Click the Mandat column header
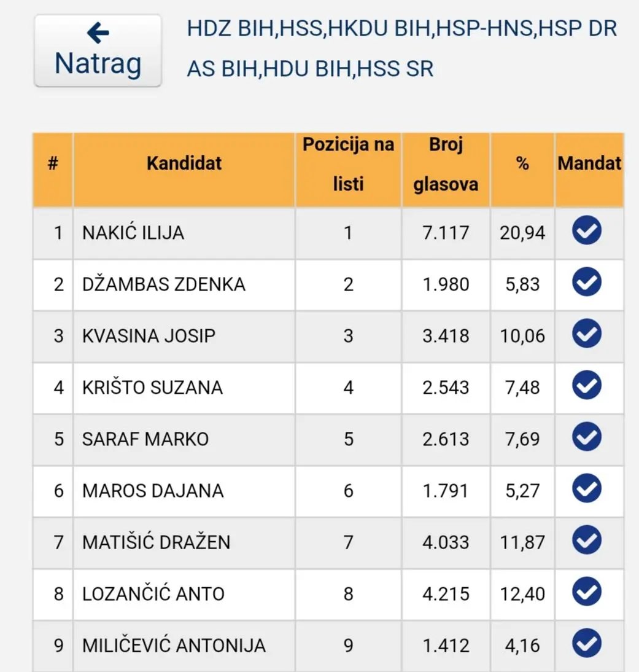This screenshot has width=639, height=672. pos(589,163)
